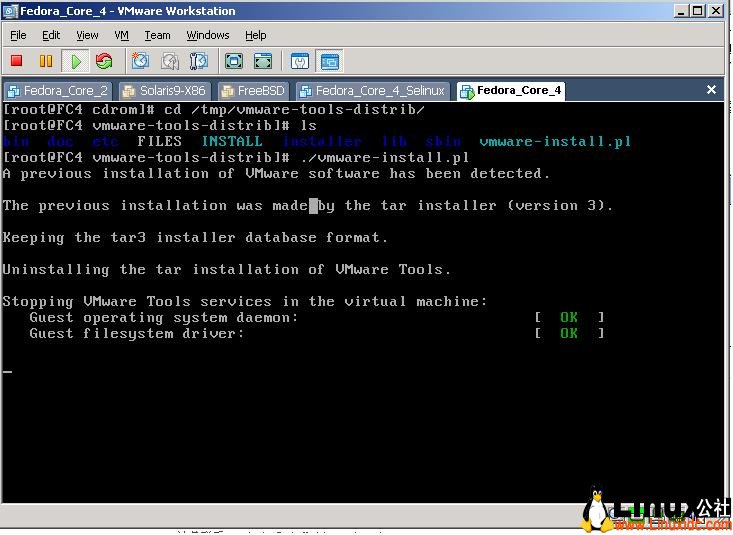This screenshot has height=535, width=733.
Task: Click the OK status for Guest operating system daemon
Action: pyautogui.click(x=568, y=318)
